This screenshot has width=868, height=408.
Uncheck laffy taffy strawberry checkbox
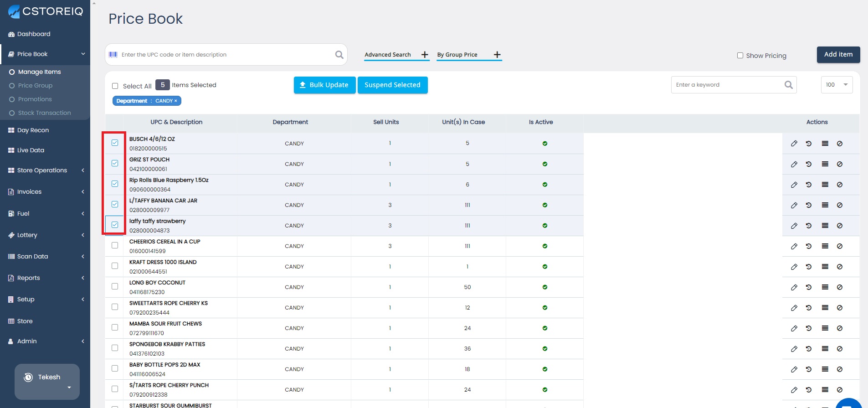coord(115,225)
